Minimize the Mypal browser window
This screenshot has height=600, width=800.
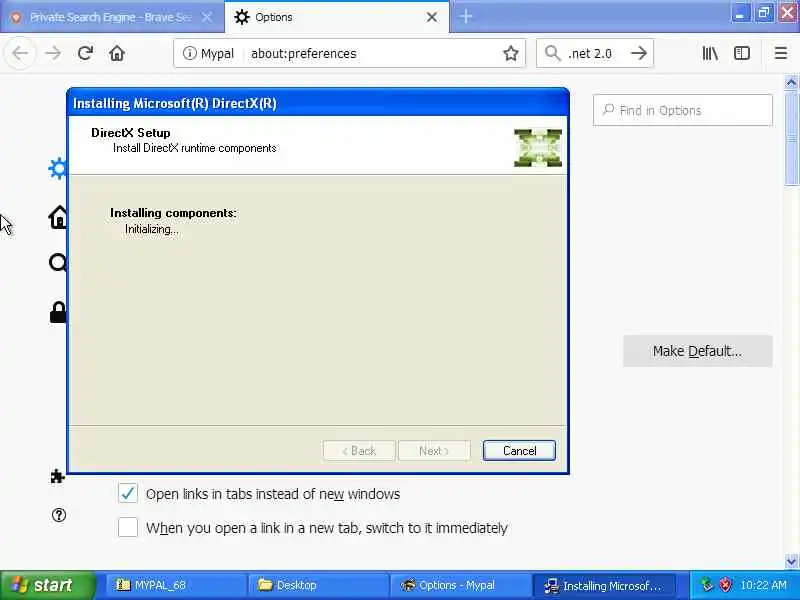pos(739,13)
